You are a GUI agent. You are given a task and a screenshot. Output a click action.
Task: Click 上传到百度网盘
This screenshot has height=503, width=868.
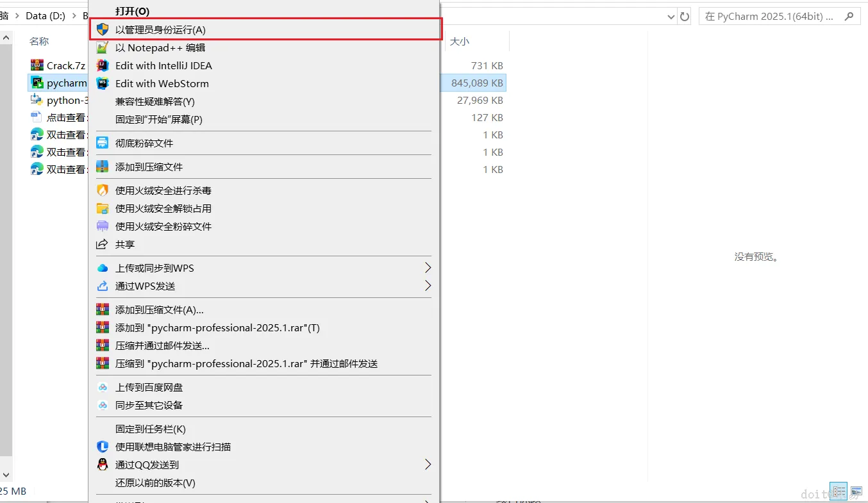pyautogui.click(x=264, y=387)
